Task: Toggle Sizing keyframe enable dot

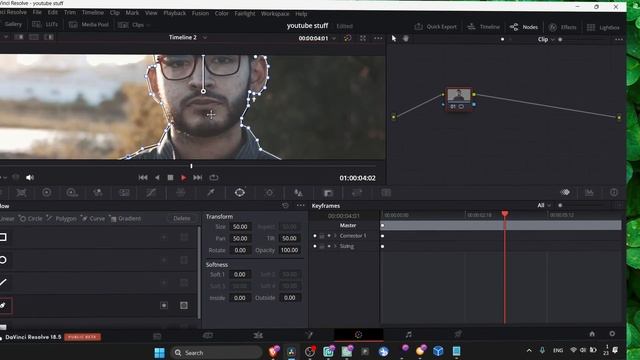Action: [x=315, y=247]
